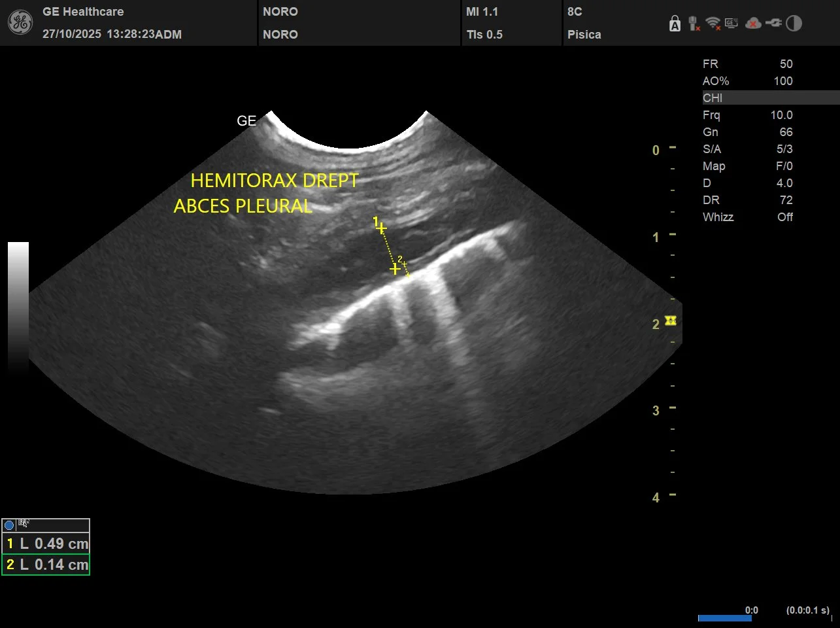Click the depth scale 0 marker
The image size is (840, 628).
[656, 150]
